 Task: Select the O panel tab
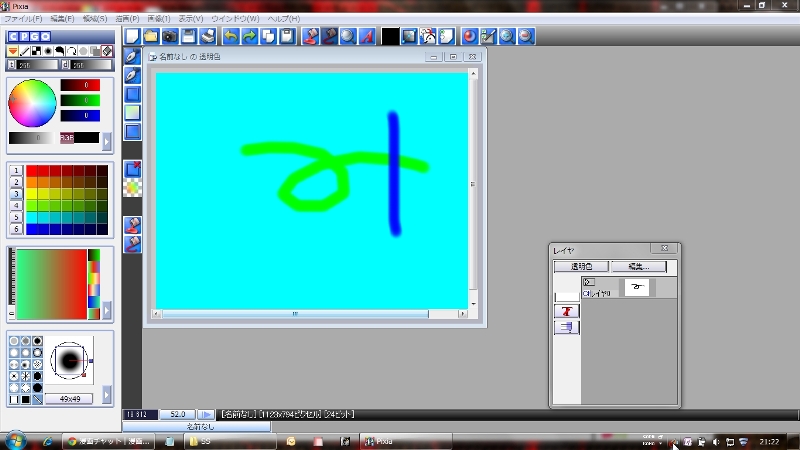[45, 37]
